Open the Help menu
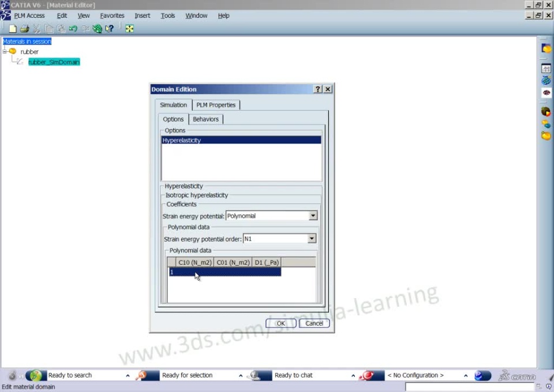The height and width of the screenshot is (392, 554). tap(224, 16)
